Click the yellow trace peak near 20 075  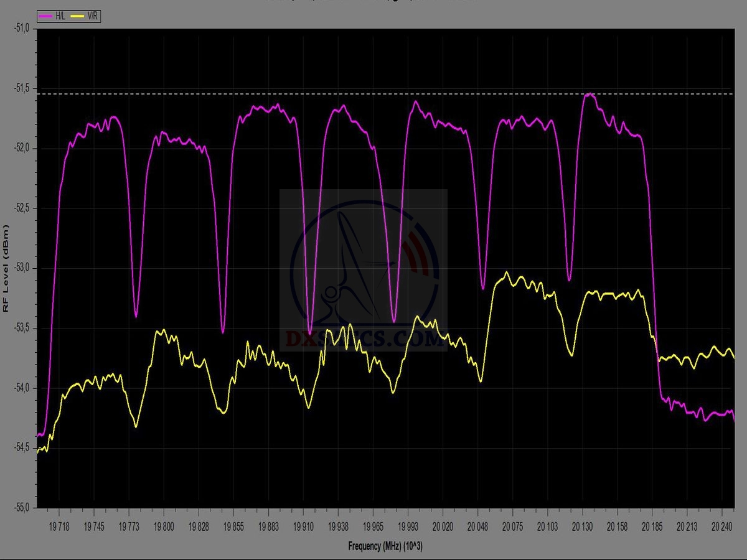tap(506, 273)
